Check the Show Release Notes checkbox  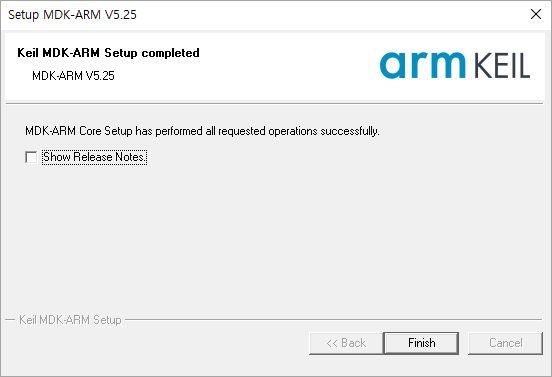(31, 157)
